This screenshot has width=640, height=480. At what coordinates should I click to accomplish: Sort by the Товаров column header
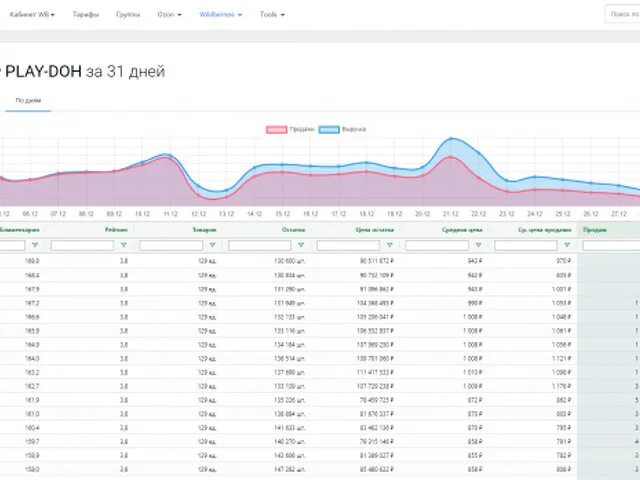coord(204,230)
